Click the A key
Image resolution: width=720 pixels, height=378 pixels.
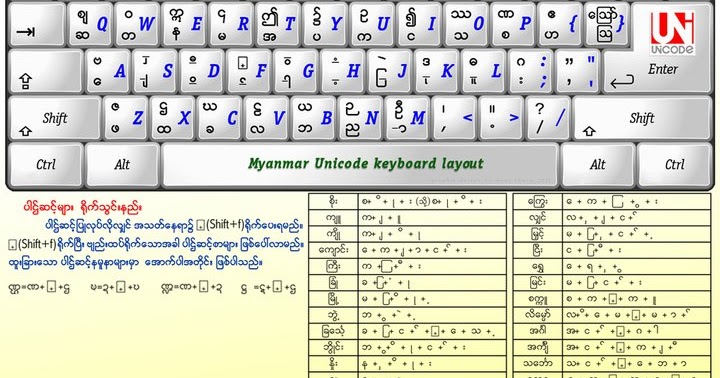click(x=108, y=72)
